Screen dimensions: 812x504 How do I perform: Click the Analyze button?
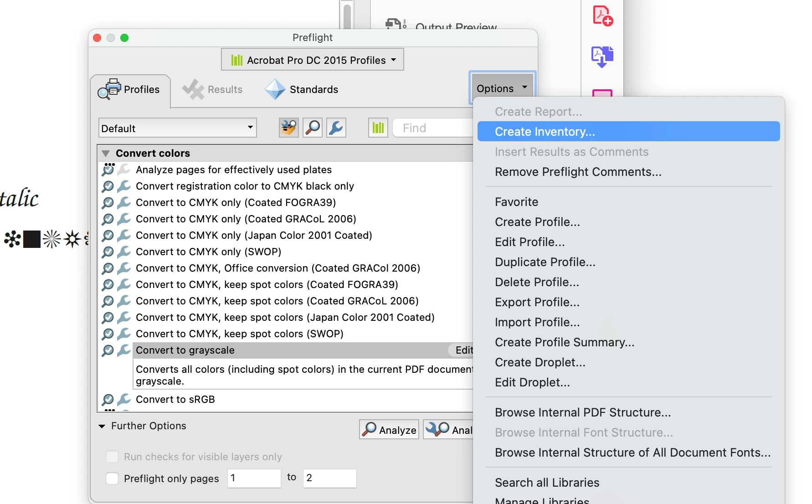click(x=389, y=430)
